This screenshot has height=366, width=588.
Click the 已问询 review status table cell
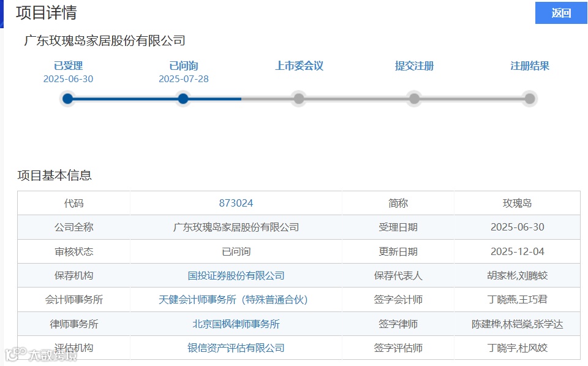pos(236,251)
